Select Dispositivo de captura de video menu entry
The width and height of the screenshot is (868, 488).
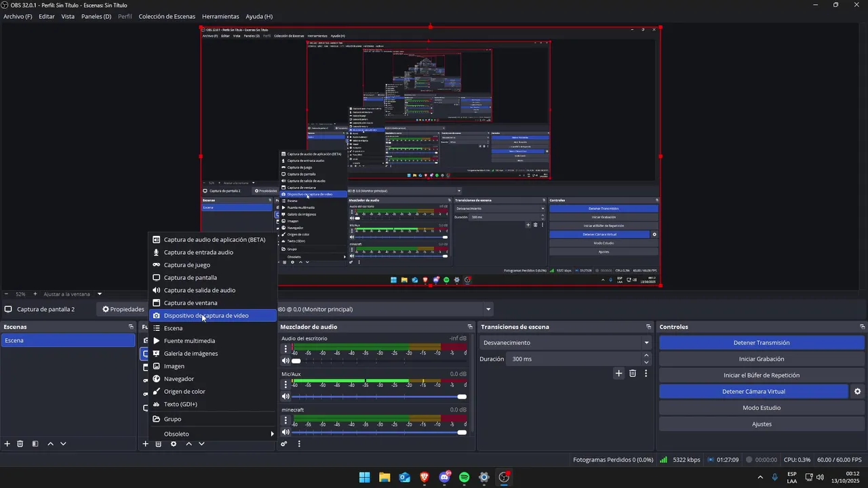pos(212,316)
